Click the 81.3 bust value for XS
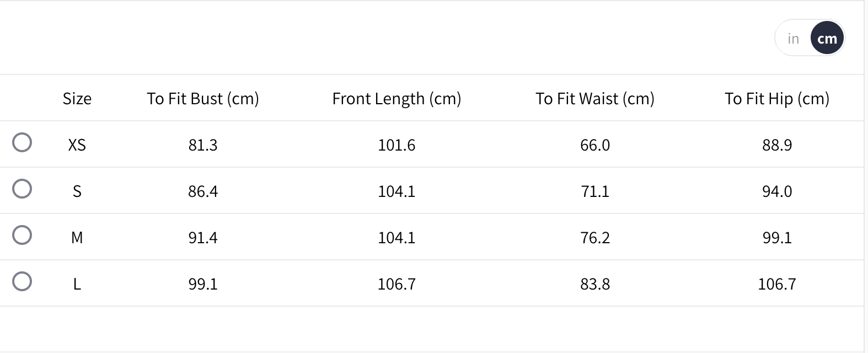This screenshot has width=868, height=353. point(203,145)
